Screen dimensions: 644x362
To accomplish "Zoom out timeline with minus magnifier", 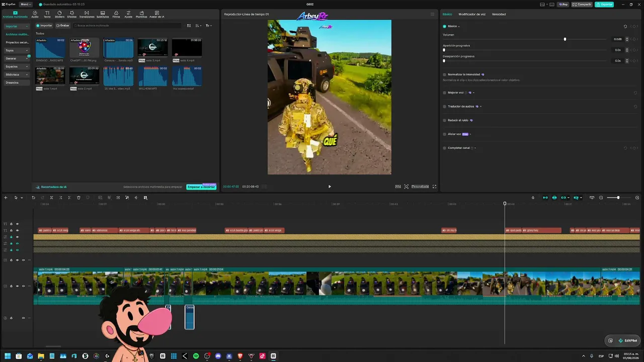I will coord(601,198).
